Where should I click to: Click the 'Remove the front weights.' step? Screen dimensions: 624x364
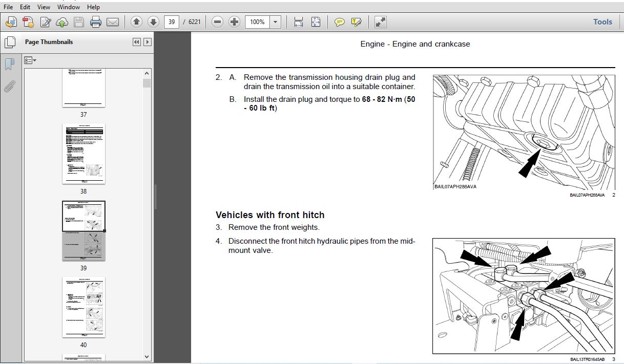[x=274, y=227]
